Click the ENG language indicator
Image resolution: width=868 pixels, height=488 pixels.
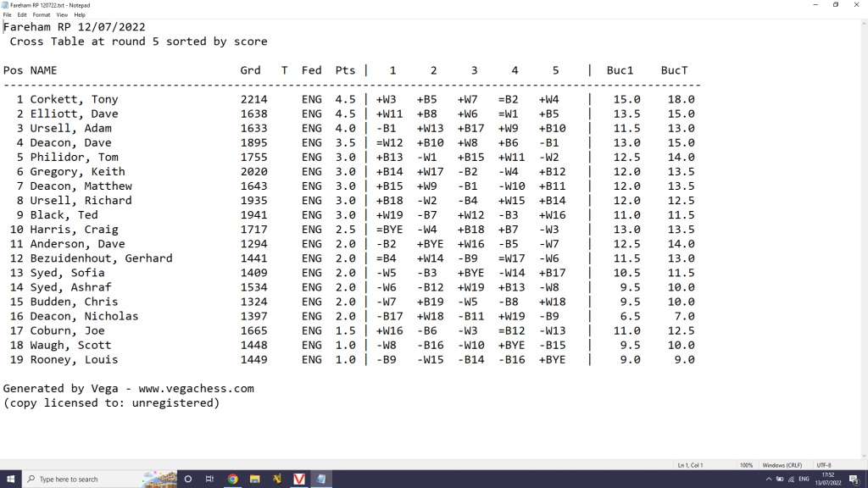click(x=804, y=479)
